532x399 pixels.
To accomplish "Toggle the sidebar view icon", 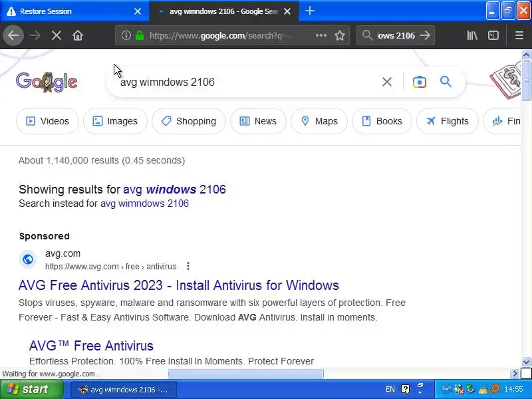I will pos(493,35).
